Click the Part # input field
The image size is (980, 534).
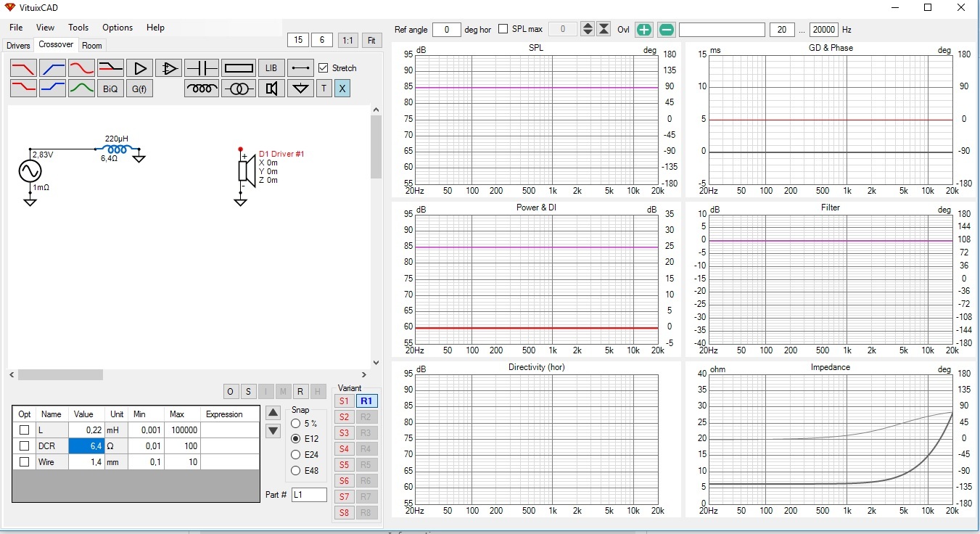[309, 495]
